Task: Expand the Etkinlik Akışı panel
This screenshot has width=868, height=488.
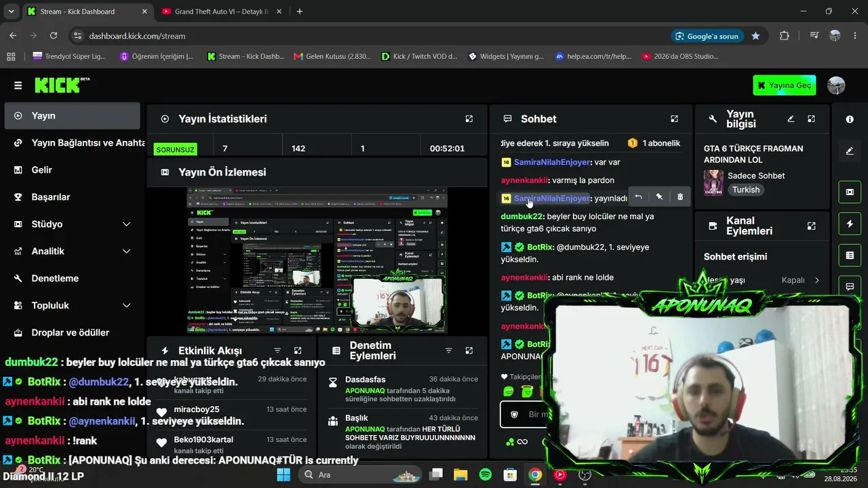Action: [298, 350]
